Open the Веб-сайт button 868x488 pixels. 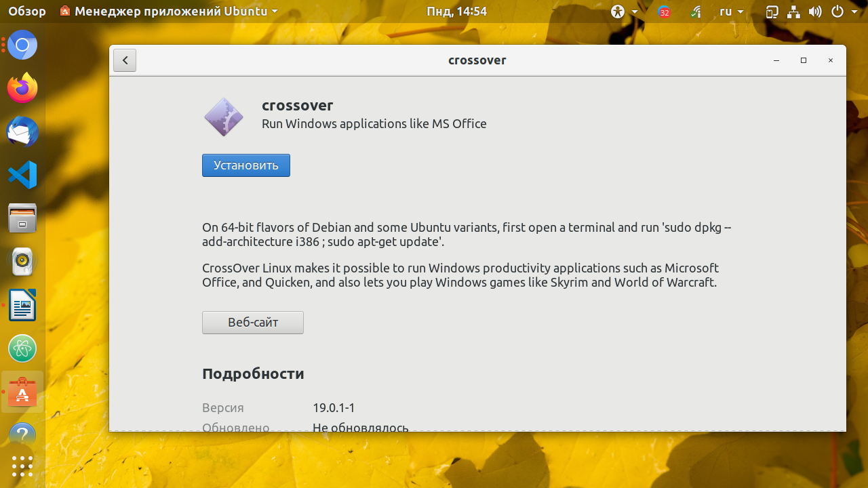253,323
